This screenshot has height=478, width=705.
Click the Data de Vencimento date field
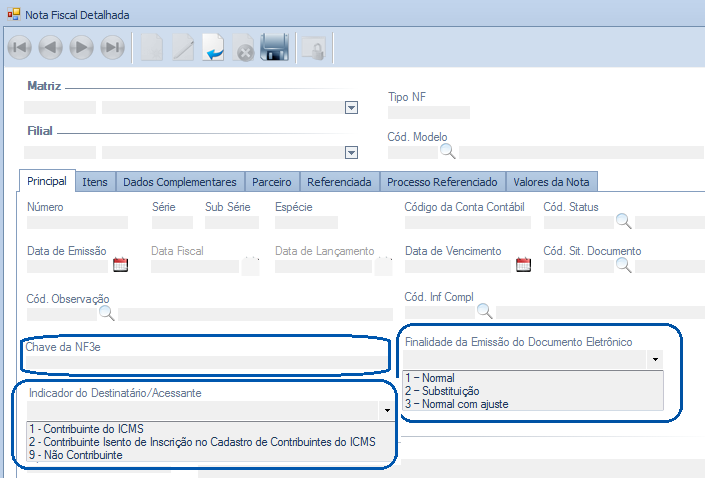(458, 266)
